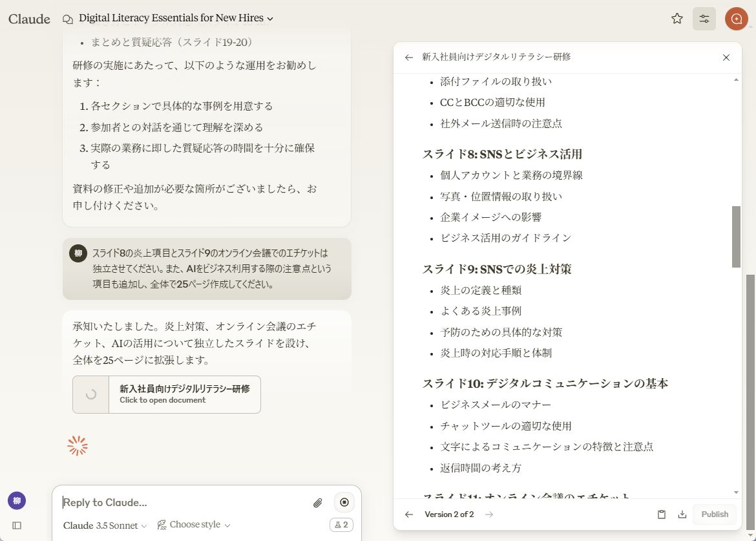Screen dimensions: 756x541
Task: Click bullet 文字によるコミュニケーションの特徴と注意点
Action: pos(546,447)
